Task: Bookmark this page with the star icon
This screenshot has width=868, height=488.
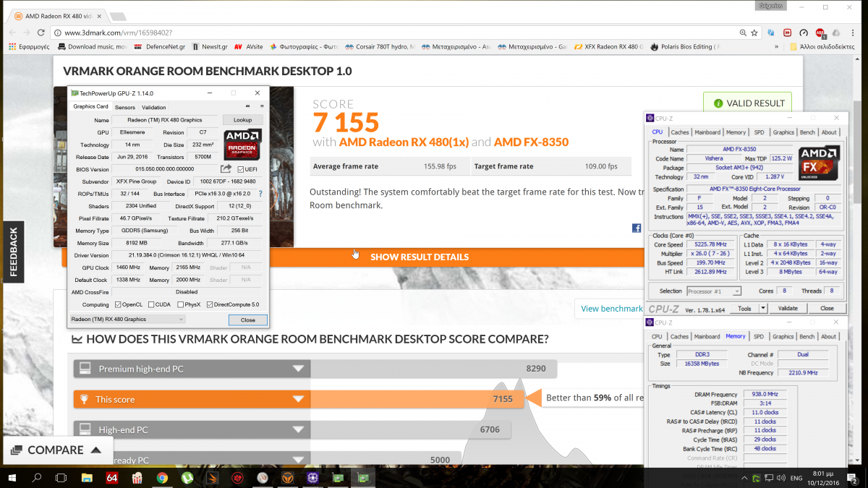Action: click(755, 33)
